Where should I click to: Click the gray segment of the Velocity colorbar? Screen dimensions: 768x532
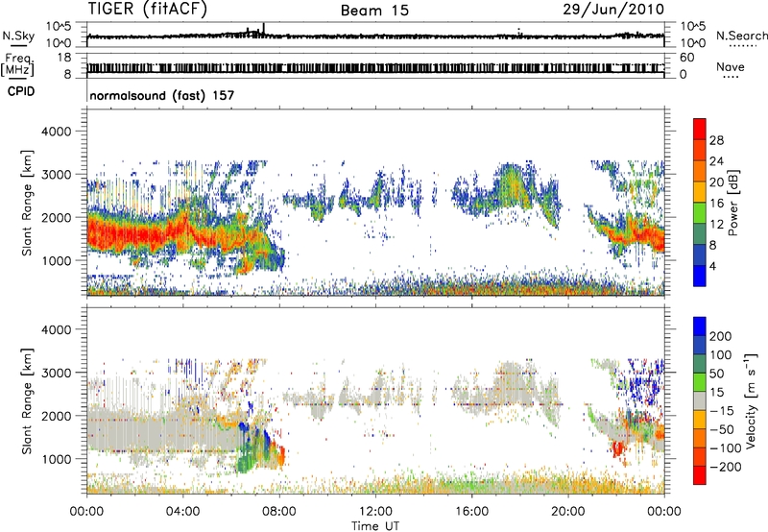point(700,401)
